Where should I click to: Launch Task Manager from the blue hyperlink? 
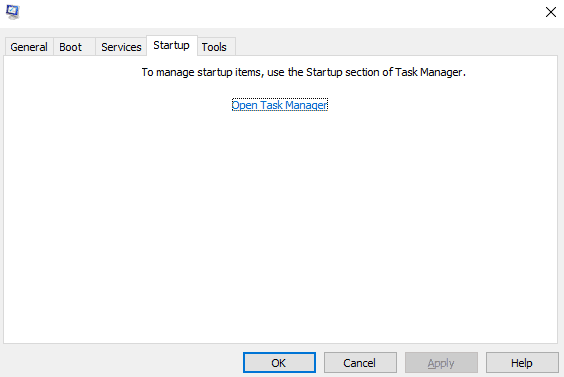pyautogui.click(x=279, y=105)
